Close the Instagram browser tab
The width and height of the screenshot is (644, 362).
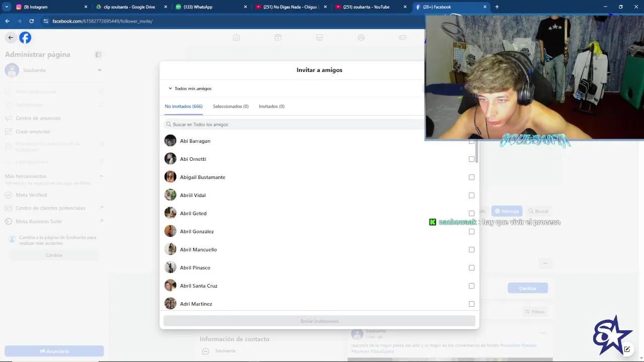tap(86, 7)
